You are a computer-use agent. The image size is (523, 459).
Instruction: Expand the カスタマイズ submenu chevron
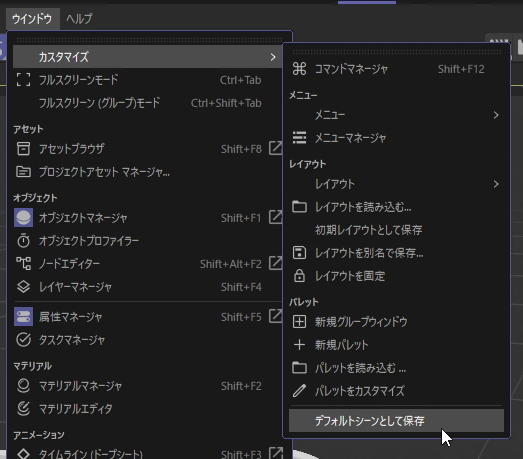click(273, 57)
